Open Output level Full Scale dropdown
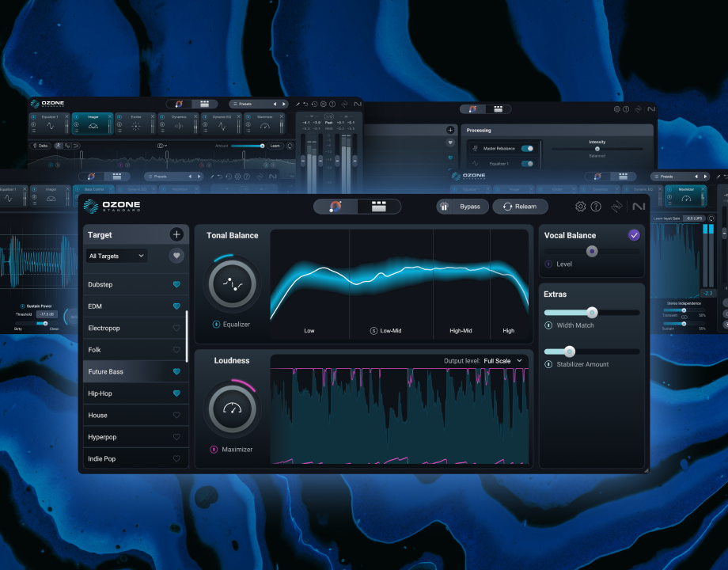The height and width of the screenshot is (570, 728). (502, 361)
